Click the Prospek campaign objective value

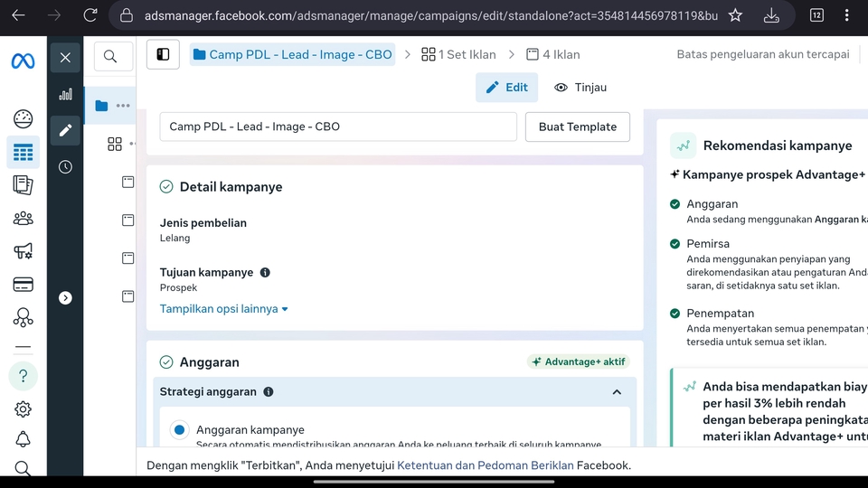point(178,287)
